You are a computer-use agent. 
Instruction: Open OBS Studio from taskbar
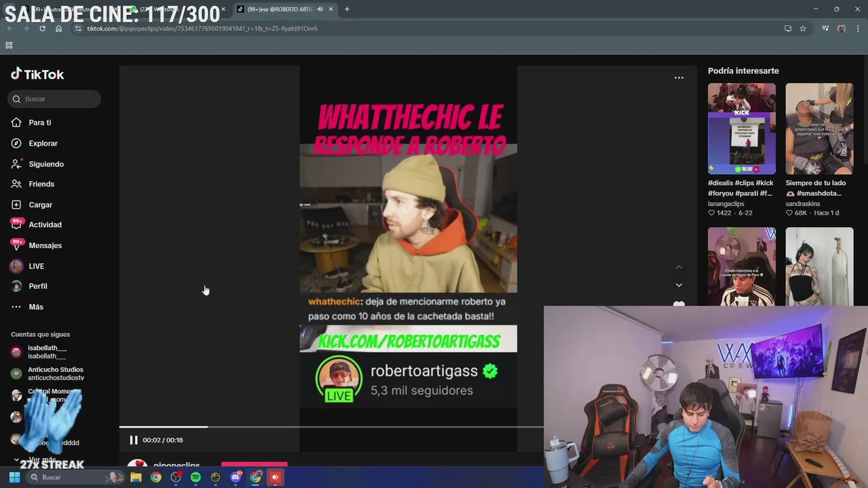pos(176,477)
